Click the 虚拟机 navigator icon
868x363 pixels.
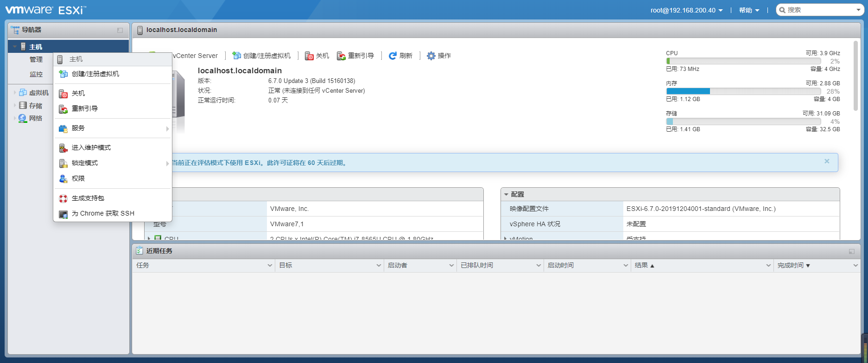click(23, 93)
